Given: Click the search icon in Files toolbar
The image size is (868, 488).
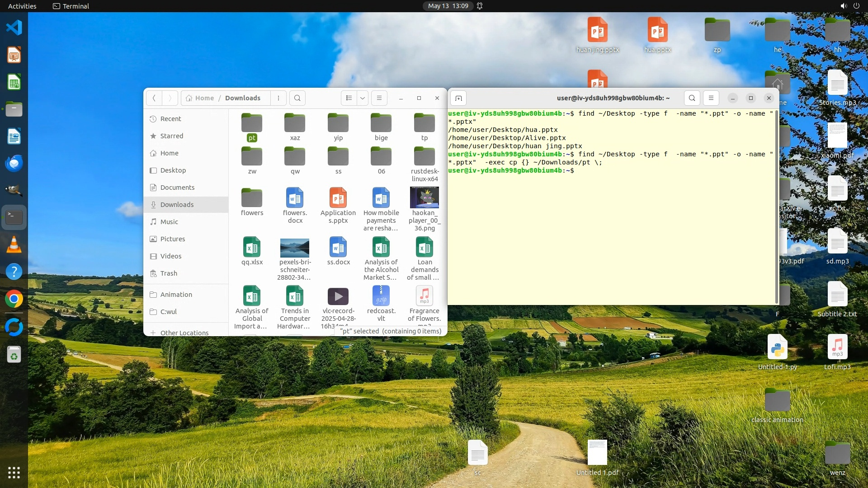Looking at the screenshot, I should click(297, 98).
